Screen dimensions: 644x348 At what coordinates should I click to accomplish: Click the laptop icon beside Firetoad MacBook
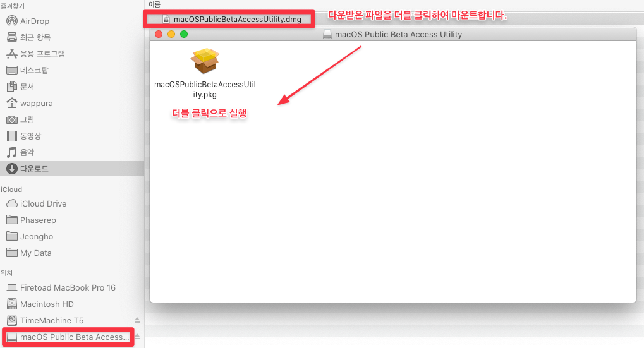tap(12, 287)
